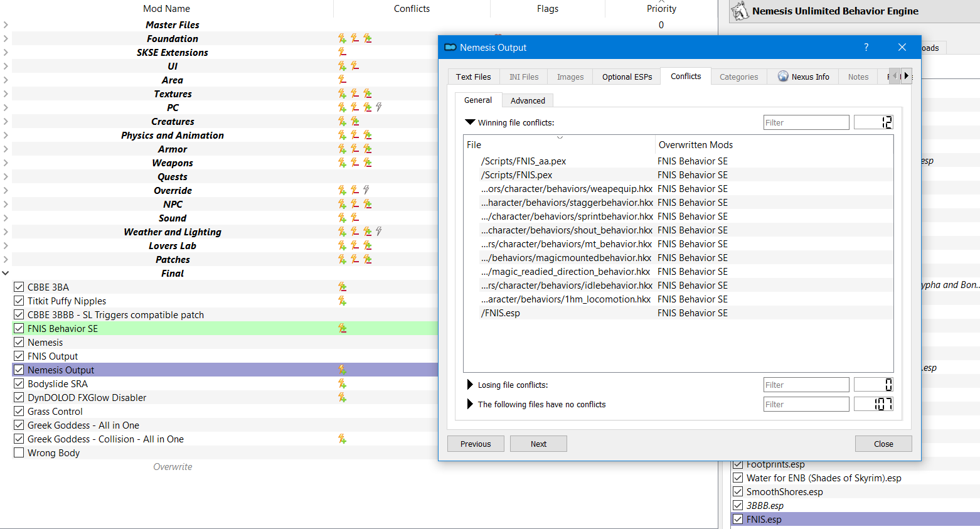
Task: Focus the Losing file conflicts Filter field
Action: point(806,385)
